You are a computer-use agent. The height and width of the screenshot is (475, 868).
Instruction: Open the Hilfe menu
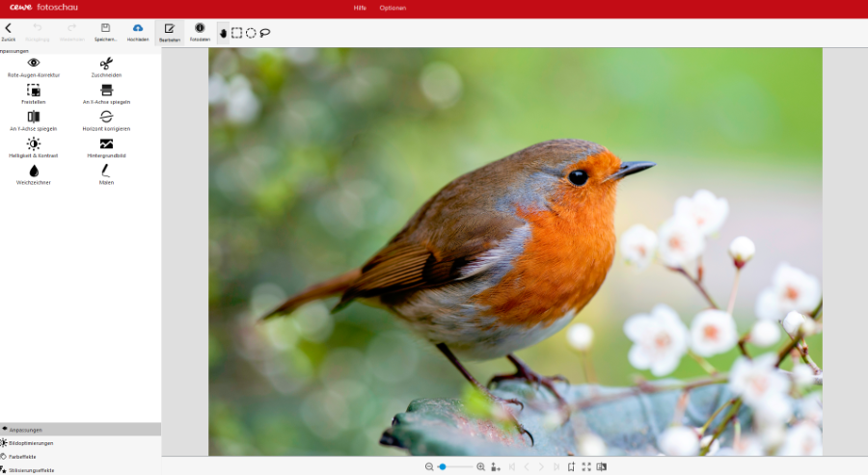[x=360, y=8]
